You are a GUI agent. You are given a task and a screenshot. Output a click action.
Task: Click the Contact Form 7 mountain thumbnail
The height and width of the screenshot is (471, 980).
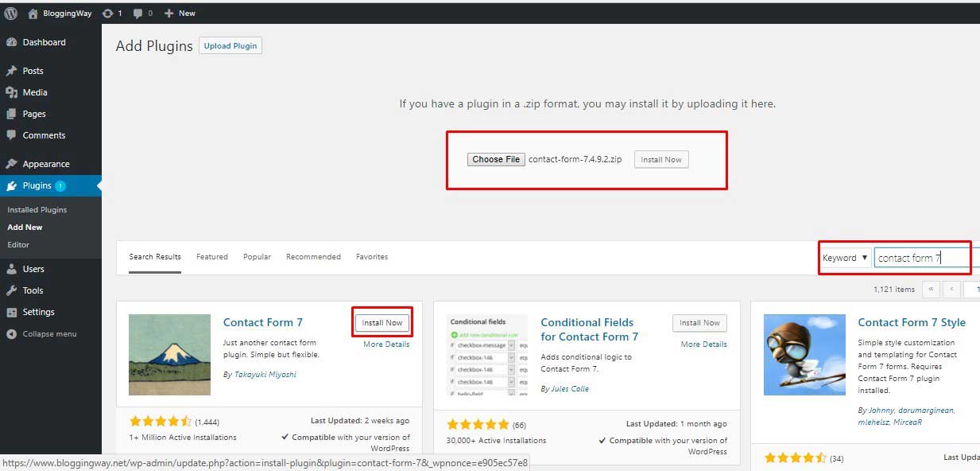(x=169, y=355)
